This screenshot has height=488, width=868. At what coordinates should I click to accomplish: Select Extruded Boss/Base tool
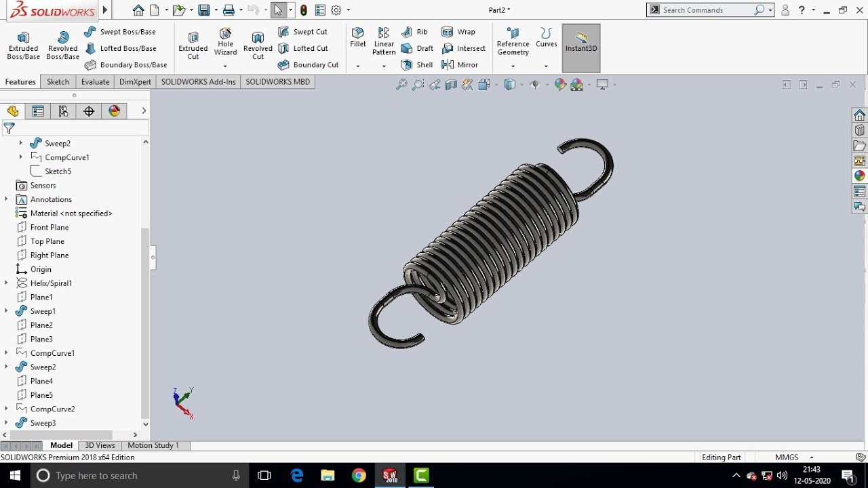coord(24,45)
